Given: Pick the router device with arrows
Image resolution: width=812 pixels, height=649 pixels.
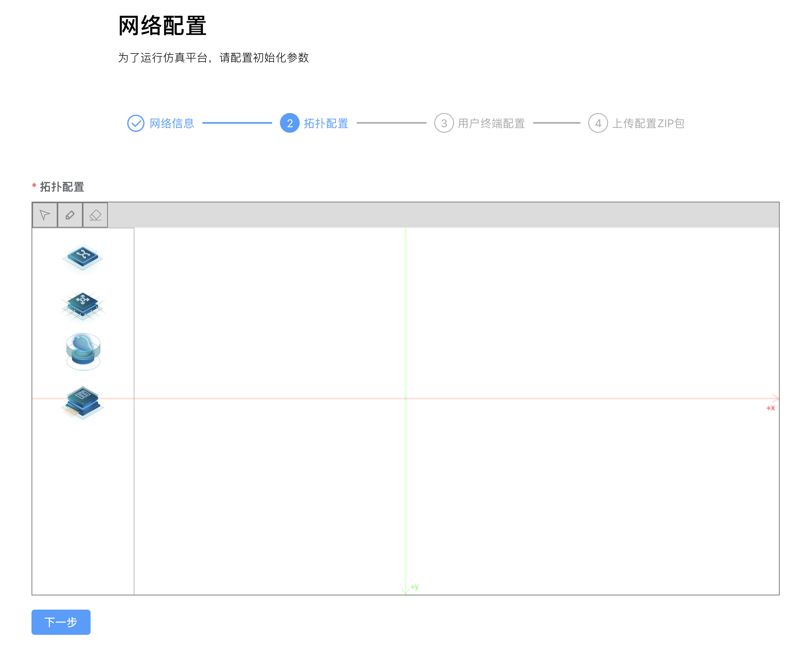Looking at the screenshot, I should pos(83,305).
